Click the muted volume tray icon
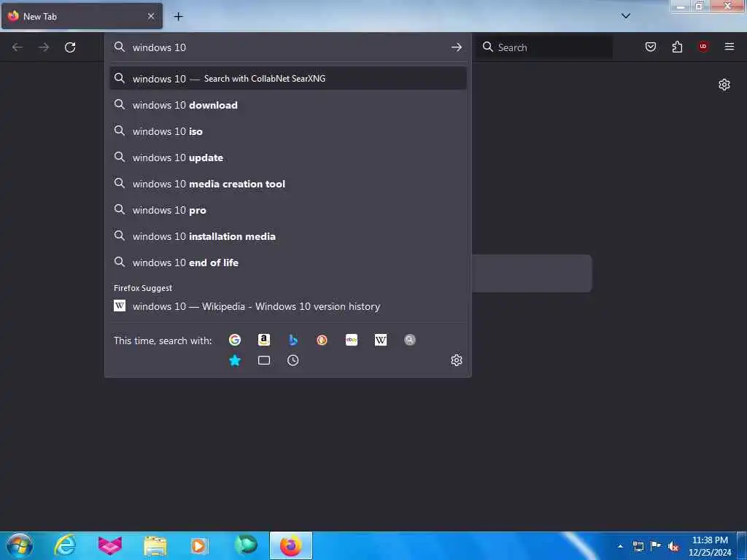 (x=673, y=547)
